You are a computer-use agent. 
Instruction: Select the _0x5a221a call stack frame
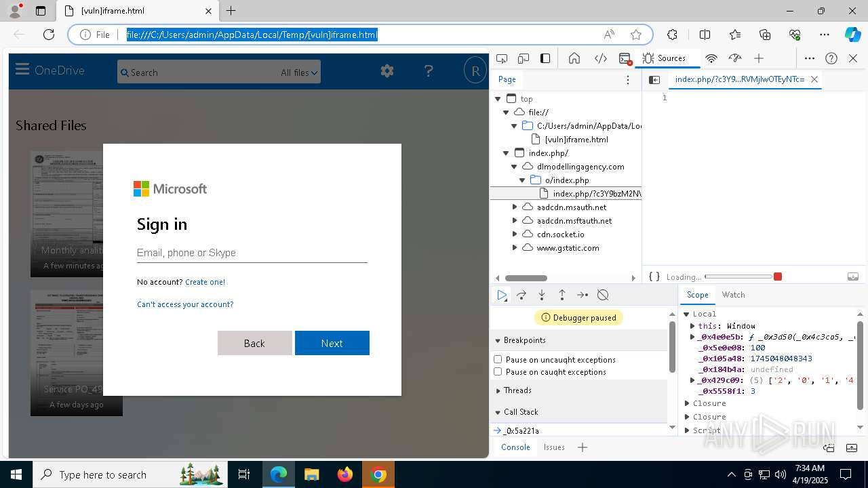point(521,430)
